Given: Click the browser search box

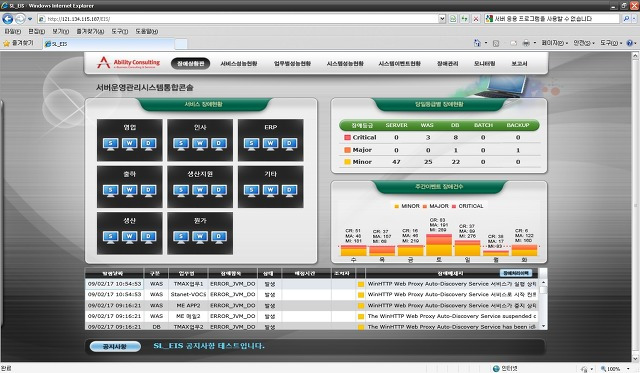Looking at the screenshot, I should 553,19.
